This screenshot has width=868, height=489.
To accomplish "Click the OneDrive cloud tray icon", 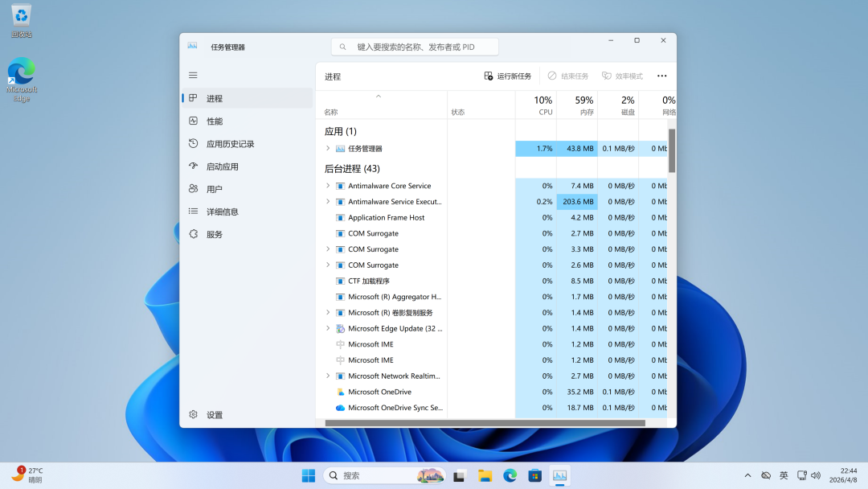I will coord(766,475).
